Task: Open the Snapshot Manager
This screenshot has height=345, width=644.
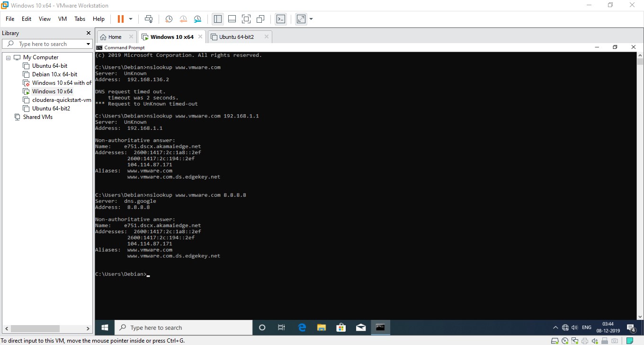Action: (x=197, y=19)
